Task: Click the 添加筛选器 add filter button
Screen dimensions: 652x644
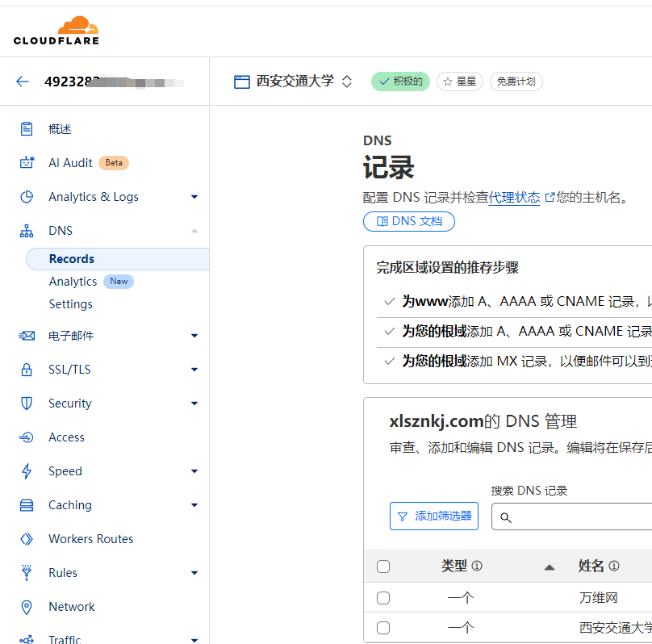Action: [x=434, y=516]
